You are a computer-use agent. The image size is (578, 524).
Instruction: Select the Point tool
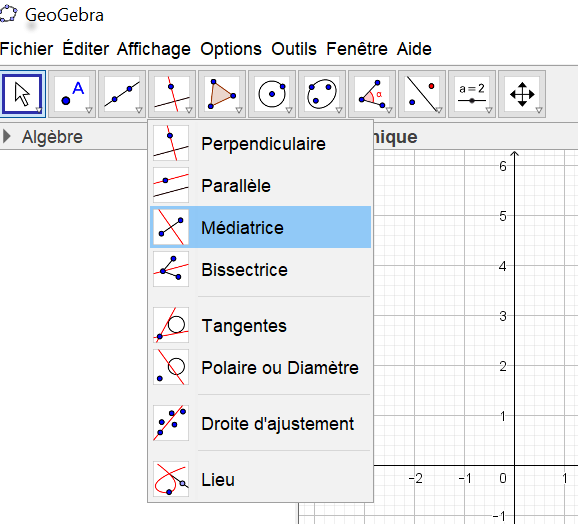pyautogui.click(x=72, y=94)
